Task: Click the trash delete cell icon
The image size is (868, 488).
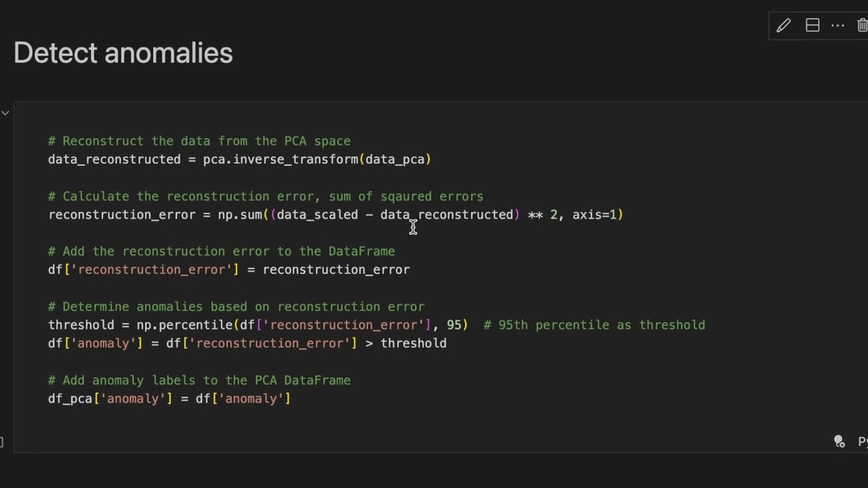Action: click(x=862, y=26)
